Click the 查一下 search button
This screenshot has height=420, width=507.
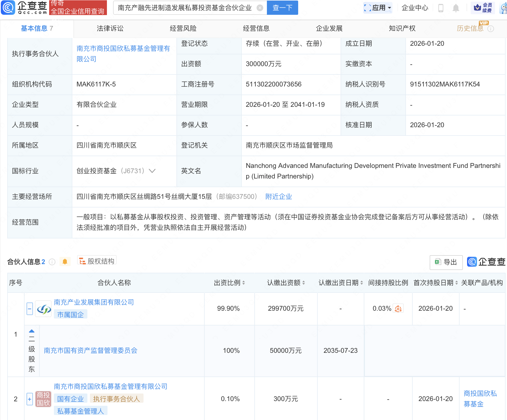point(282,8)
